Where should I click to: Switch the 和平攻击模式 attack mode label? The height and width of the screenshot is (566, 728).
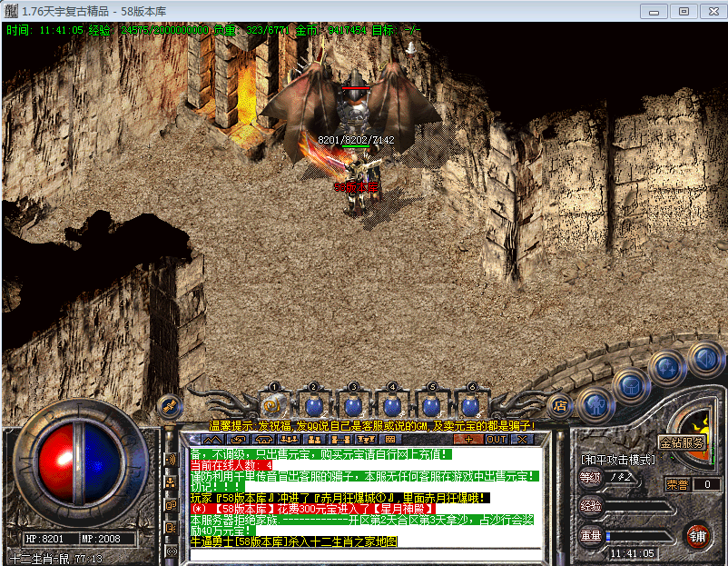click(618, 460)
